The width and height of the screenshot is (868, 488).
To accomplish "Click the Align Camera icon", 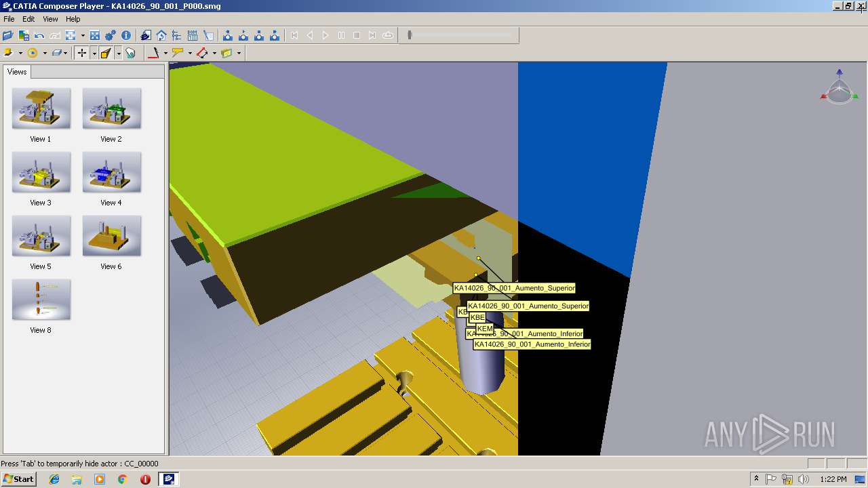I will pos(71,35).
